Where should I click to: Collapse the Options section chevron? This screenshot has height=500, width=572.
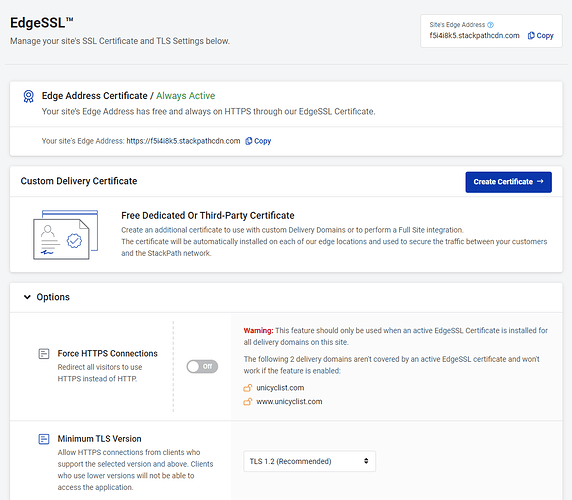pos(27,297)
